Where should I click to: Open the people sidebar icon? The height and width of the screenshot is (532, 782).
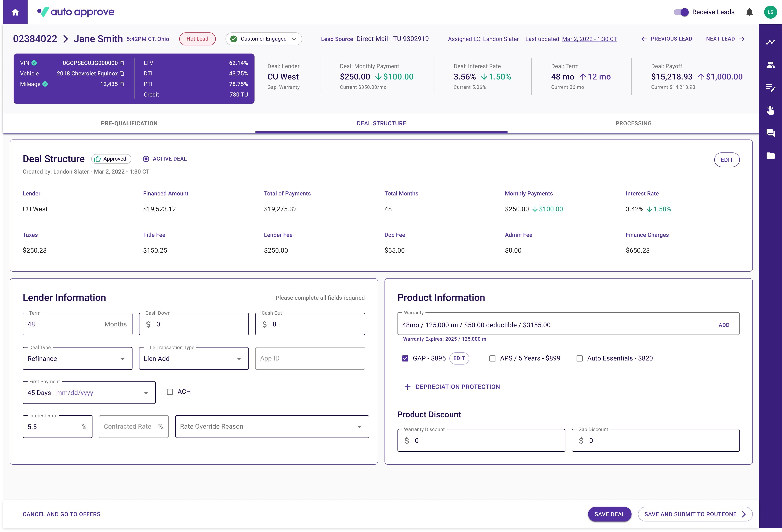770,65
